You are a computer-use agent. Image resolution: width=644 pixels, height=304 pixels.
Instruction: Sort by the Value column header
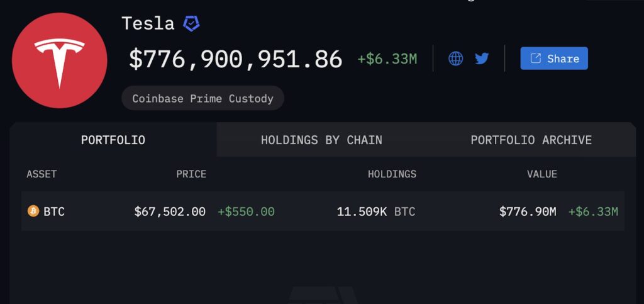point(541,174)
